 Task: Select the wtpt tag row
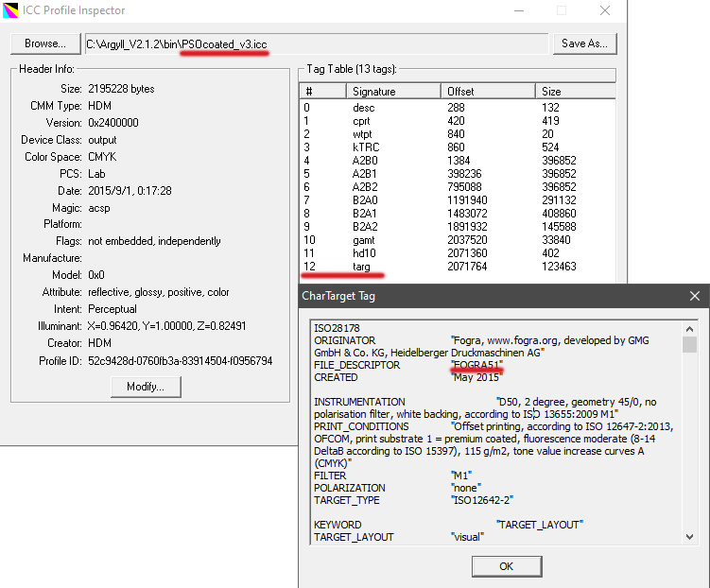coord(364,134)
